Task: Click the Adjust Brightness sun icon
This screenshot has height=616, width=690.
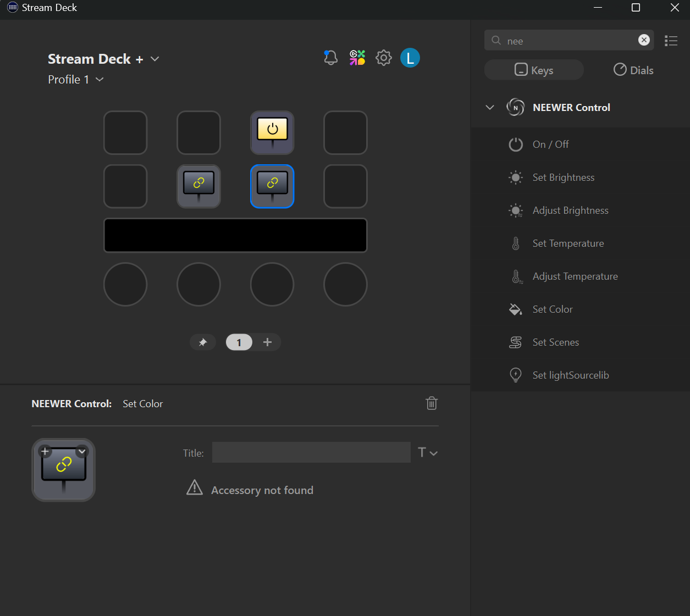Action: 516,210
